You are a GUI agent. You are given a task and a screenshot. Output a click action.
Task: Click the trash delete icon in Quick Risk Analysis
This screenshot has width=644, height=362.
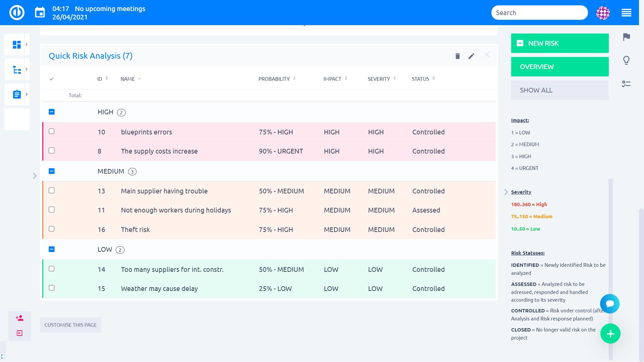(458, 56)
